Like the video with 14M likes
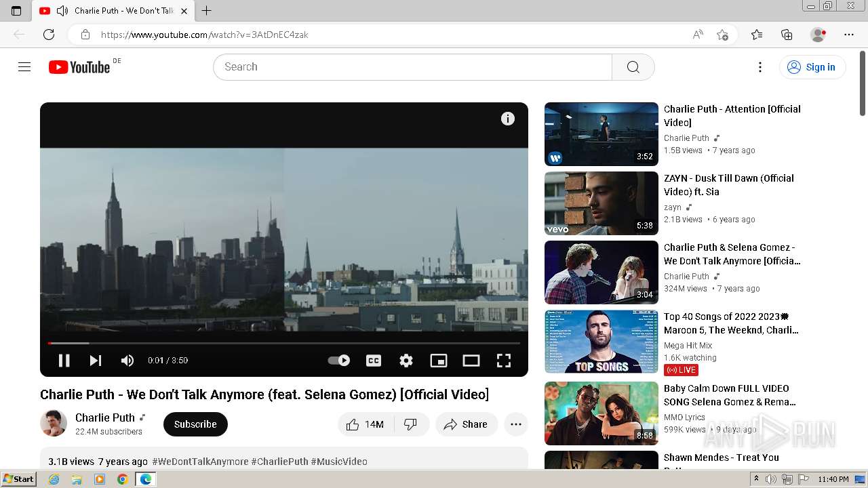Viewport: 868px width, 488px height. click(x=366, y=424)
